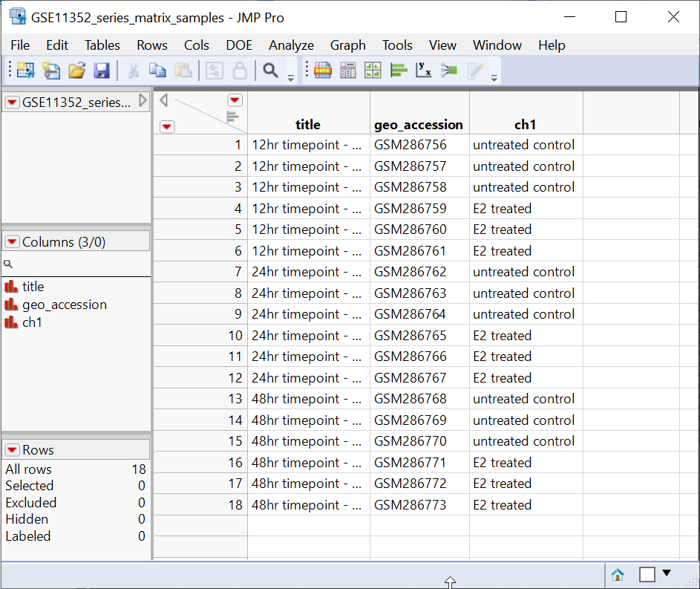Open the GSE11352_series table red triangle menu

click(x=12, y=102)
